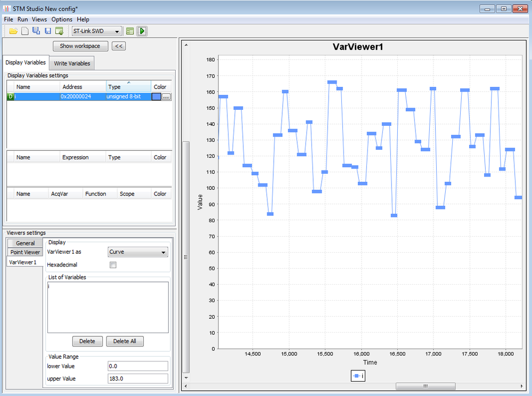Click the chart scrollbar's right arrow

(x=521, y=386)
